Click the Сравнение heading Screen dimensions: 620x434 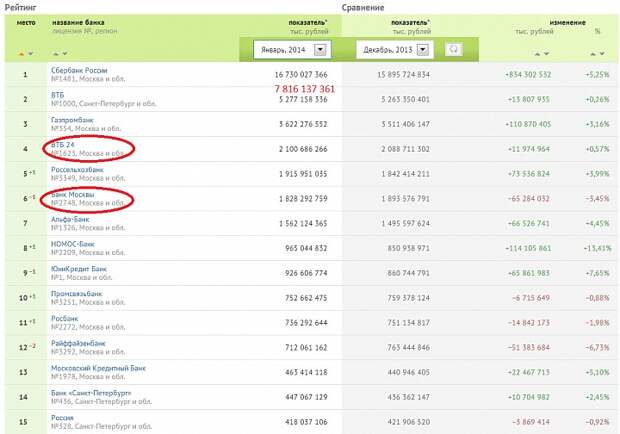pos(363,8)
